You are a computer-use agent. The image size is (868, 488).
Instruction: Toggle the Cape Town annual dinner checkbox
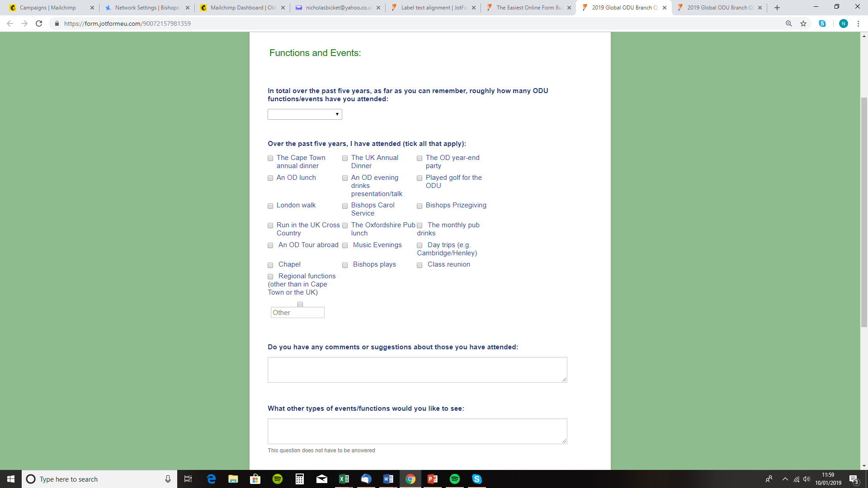pos(271,158)
